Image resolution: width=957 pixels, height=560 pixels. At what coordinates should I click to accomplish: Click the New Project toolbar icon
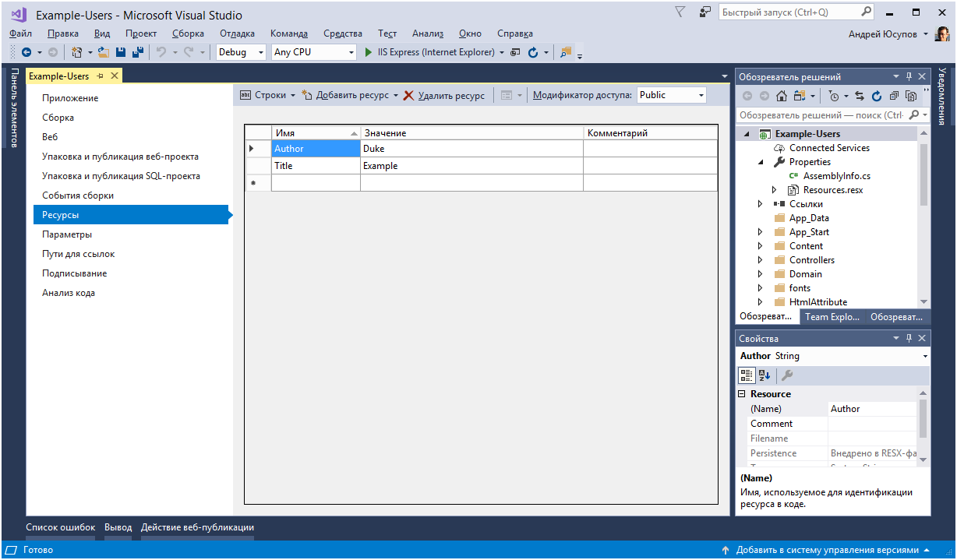76,52
